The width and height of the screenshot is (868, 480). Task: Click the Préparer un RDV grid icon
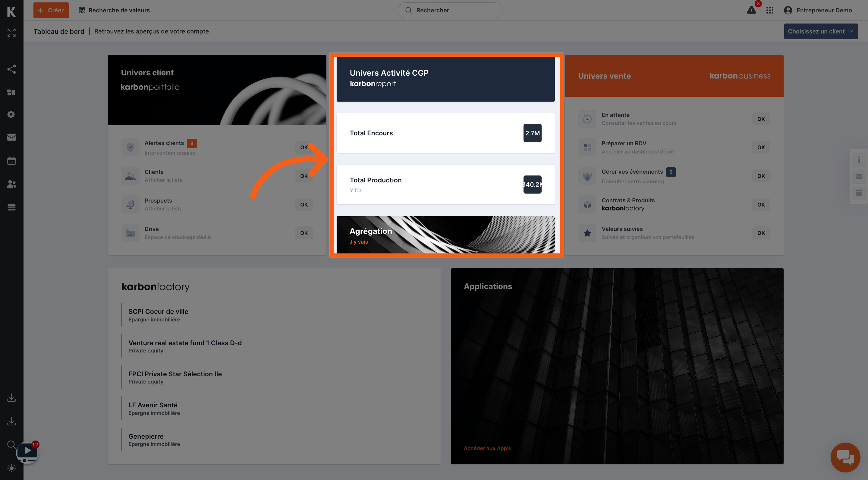587,147
